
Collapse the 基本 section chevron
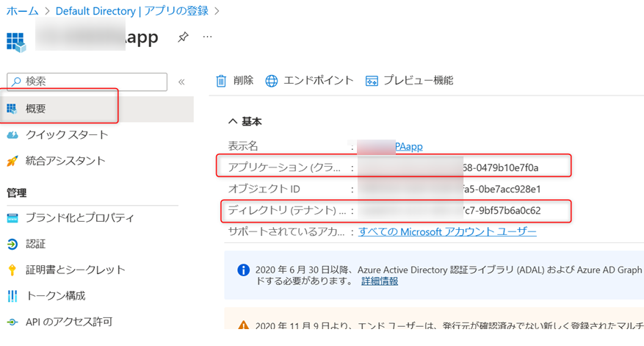[x=233, y=121]
